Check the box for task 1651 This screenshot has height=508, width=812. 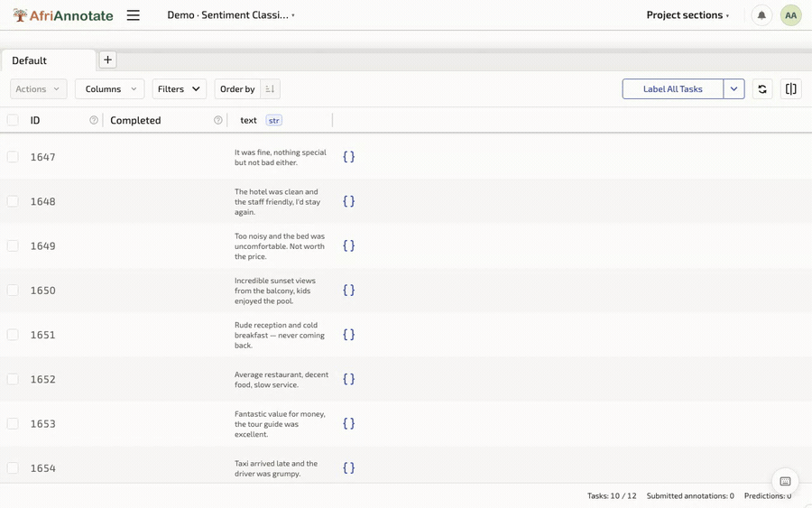(13, 335)
